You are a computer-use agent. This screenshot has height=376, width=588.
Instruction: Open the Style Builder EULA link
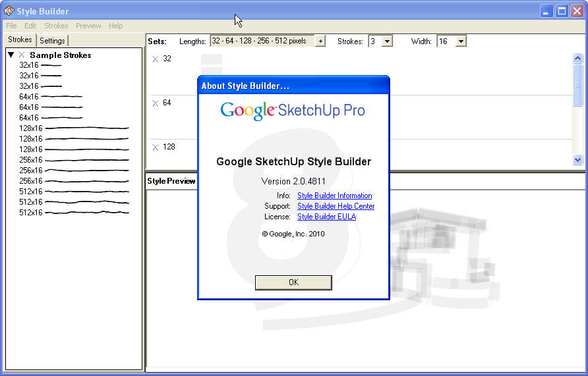coord(326,217)
